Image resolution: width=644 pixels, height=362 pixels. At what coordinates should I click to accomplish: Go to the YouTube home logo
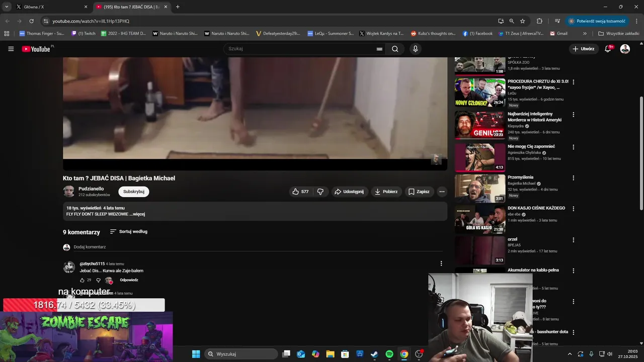click(x=37, y=49)
